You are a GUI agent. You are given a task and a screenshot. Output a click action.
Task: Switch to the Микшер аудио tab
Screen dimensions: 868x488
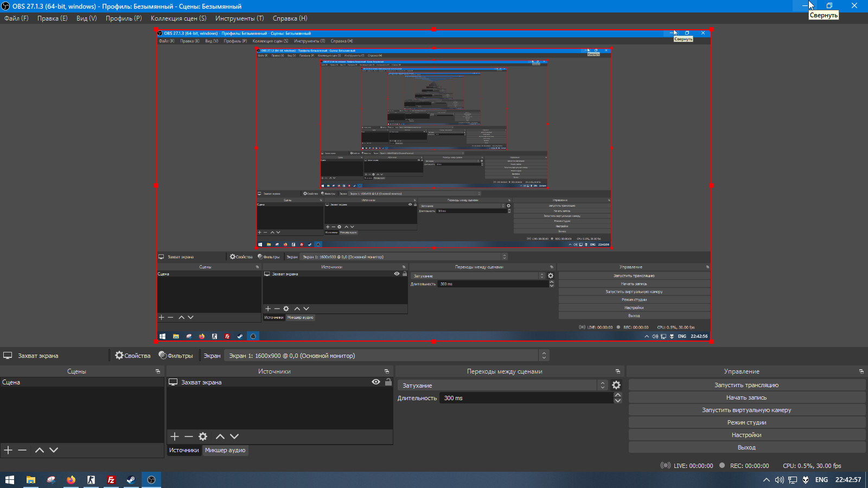(x=225, y=450)
